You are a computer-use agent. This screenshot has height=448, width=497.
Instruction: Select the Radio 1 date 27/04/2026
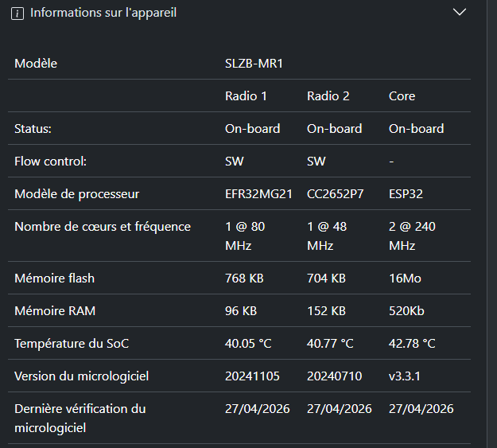258,409
